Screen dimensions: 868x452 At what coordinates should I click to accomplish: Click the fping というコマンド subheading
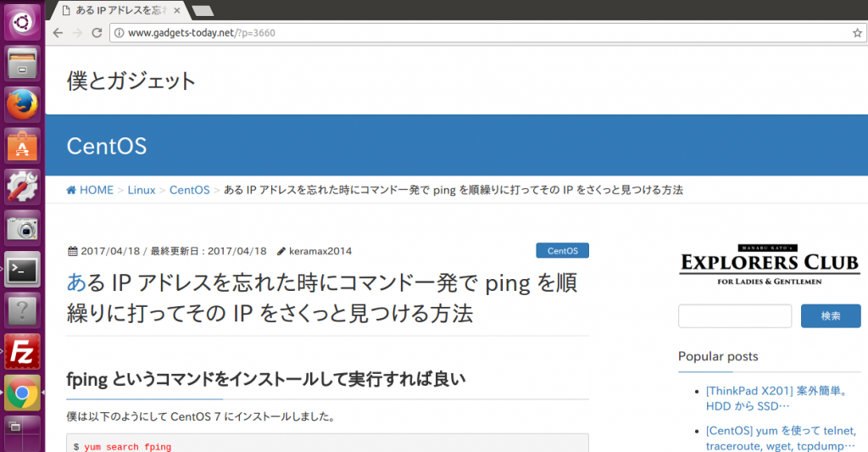click(x=265, y=379)
